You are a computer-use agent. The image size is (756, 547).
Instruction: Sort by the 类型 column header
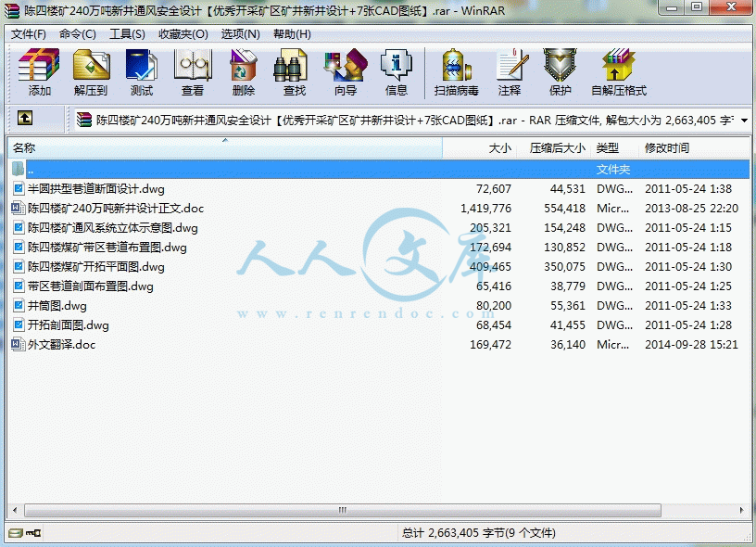[x=614, y=147]
